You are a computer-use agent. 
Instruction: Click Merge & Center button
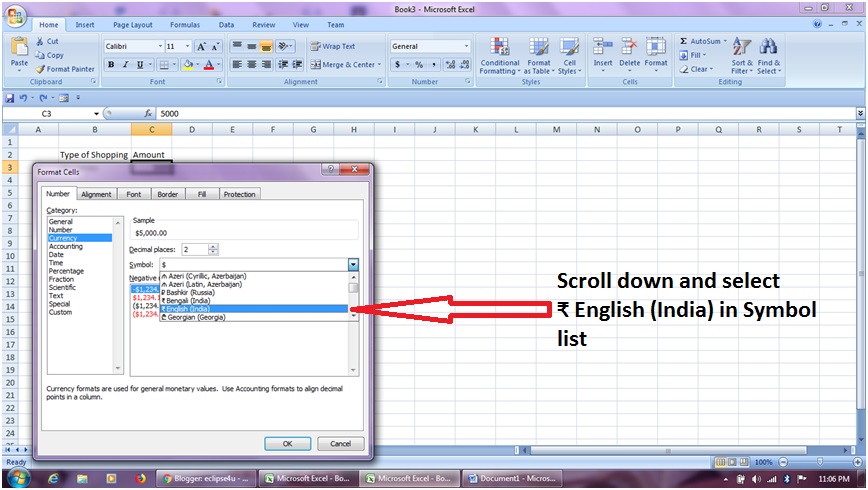click(x=345, y=65)
